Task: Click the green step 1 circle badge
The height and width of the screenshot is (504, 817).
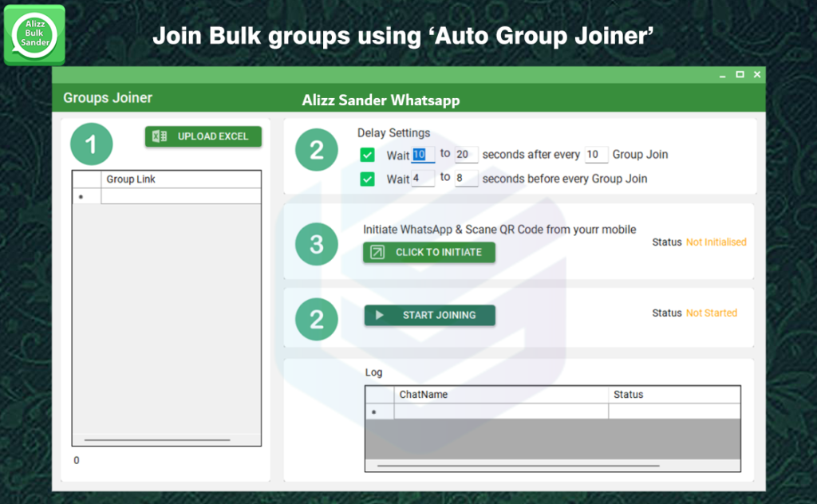Action: coord(91,144)
